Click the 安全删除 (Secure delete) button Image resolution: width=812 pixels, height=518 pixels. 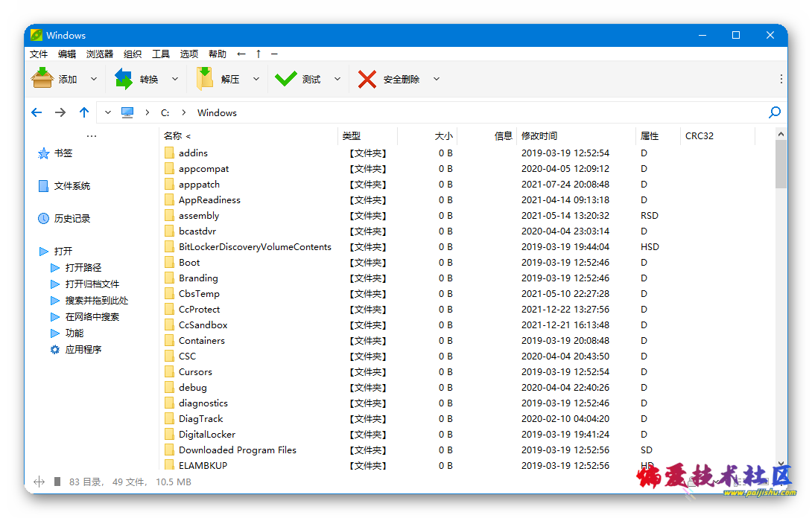[x=388, y=79]
